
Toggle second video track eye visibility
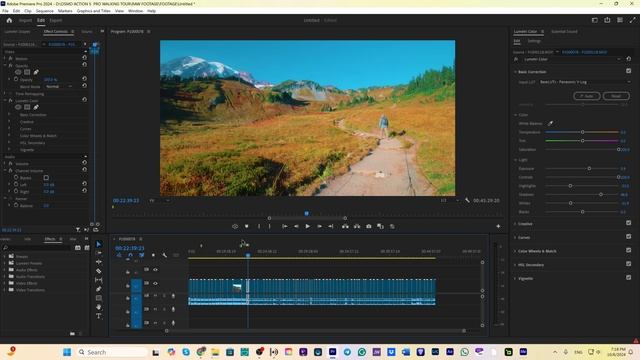point(156,283)
